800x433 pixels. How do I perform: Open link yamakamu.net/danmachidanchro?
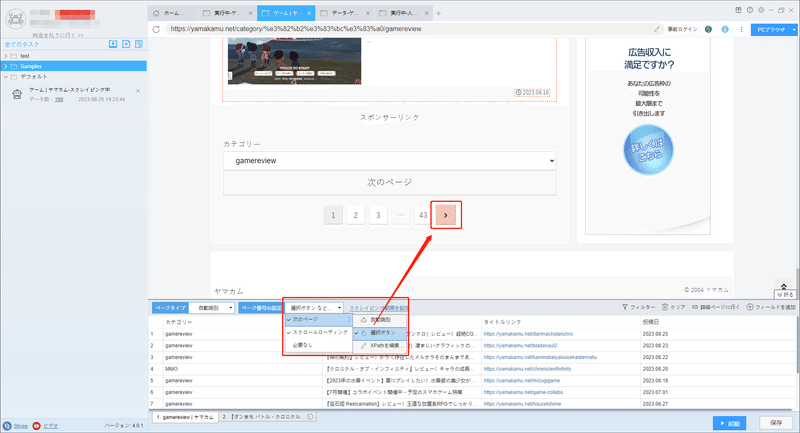528,334
